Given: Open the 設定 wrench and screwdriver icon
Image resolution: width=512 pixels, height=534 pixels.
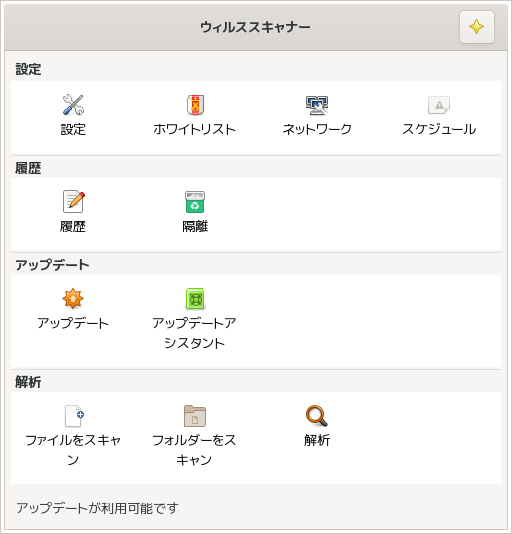Looking at the screenshot, I should [x=73, y=105].
